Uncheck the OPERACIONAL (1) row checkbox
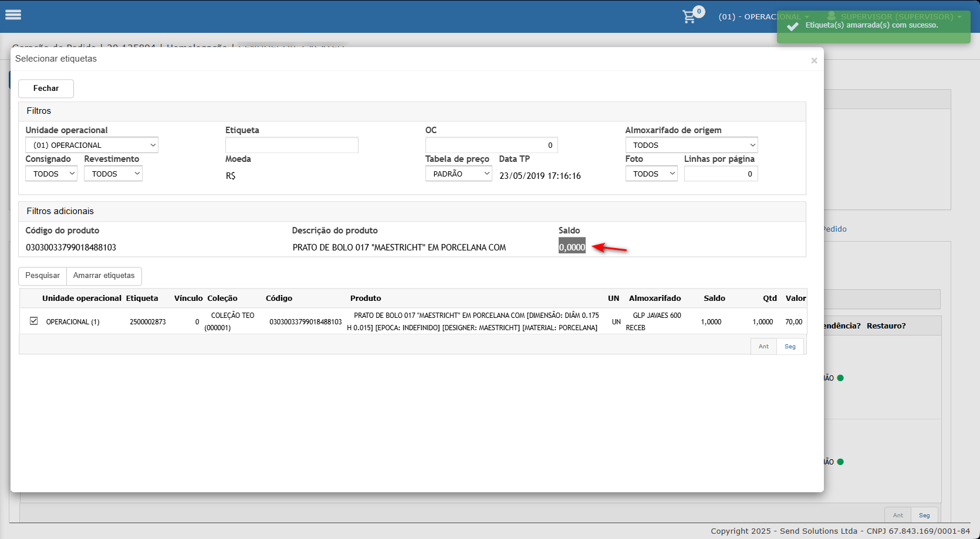The height and width of the screenshot is (539, 980). tap(34, 321)
